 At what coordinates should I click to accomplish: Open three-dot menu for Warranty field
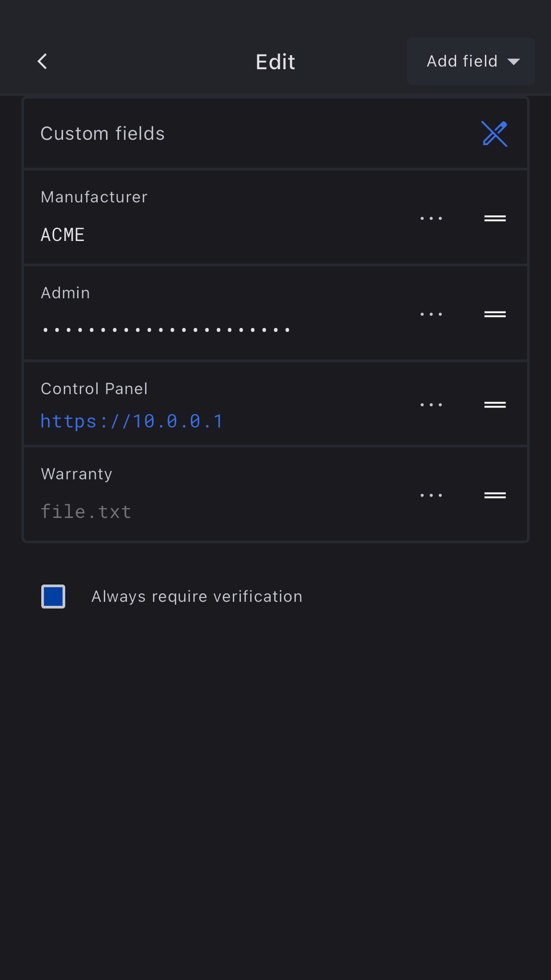[x=431, y=495]
